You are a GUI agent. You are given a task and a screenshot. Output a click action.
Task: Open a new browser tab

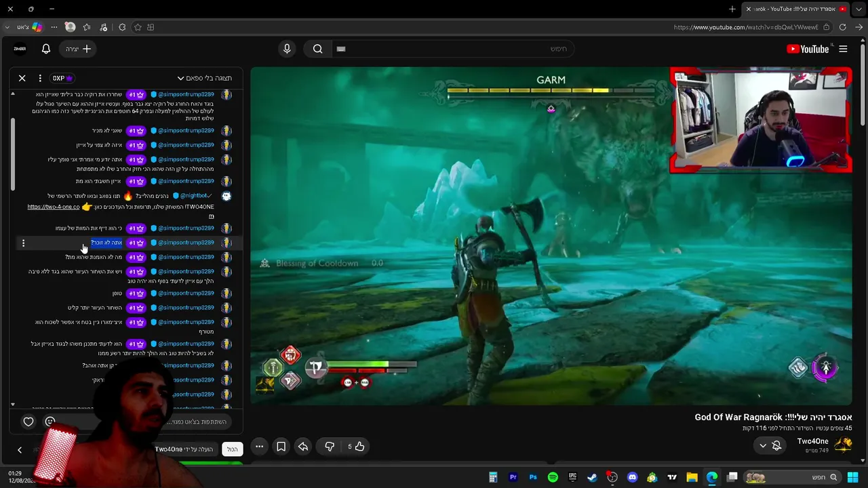732,9
